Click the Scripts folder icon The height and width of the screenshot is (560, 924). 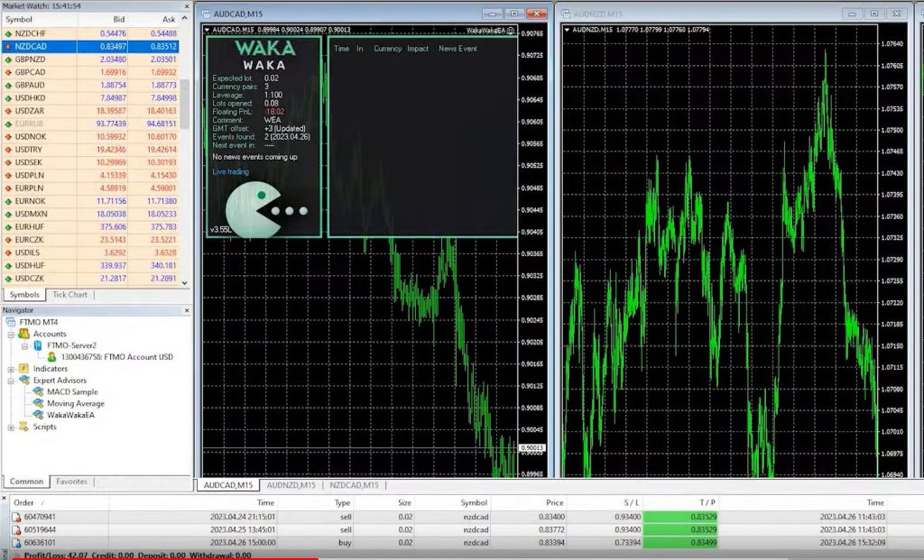pyautogui.click(x=24, y=427)
